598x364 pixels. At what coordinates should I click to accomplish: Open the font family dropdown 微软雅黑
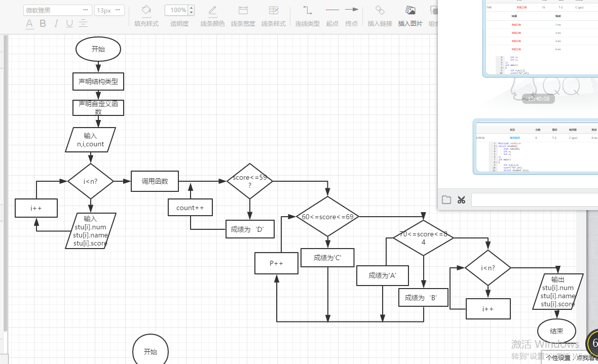[58, 10]
